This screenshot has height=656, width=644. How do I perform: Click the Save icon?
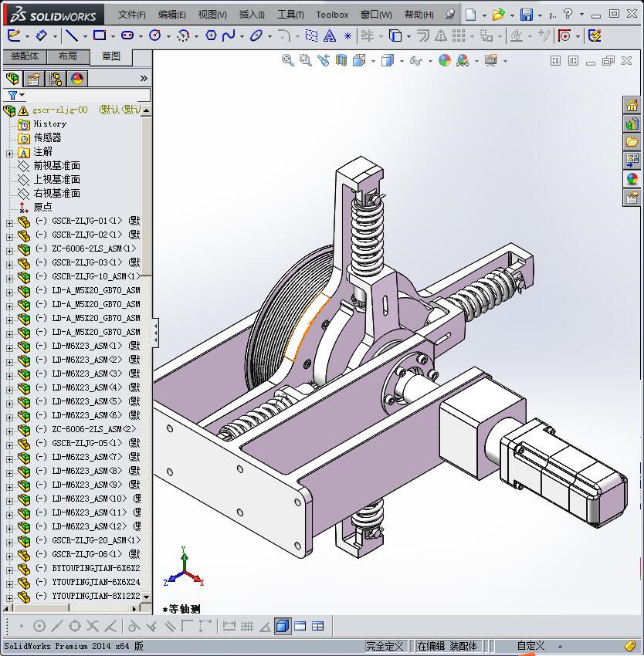[x=527, y=15]
